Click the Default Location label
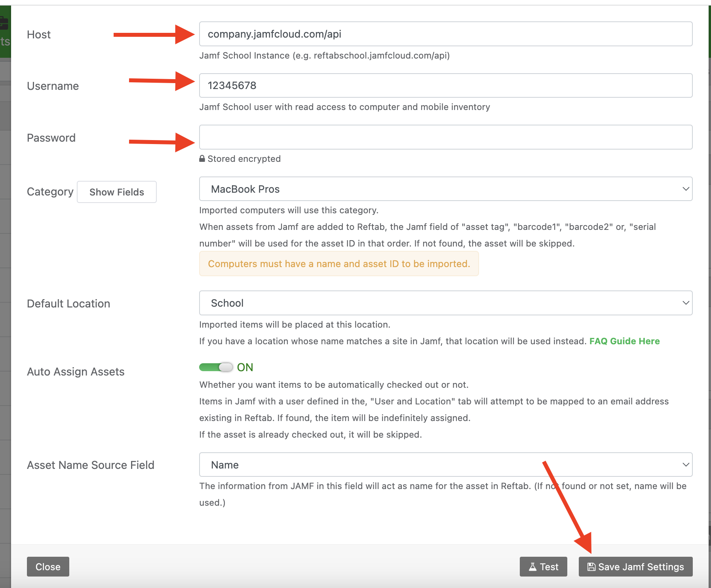 (x=68, y=303)
